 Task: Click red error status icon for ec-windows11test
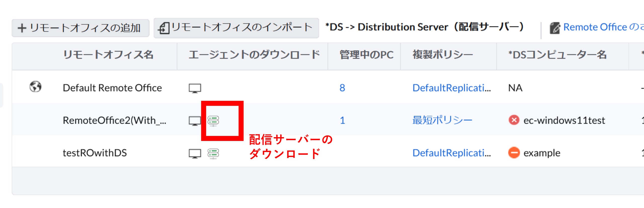[x=514, y=120]
